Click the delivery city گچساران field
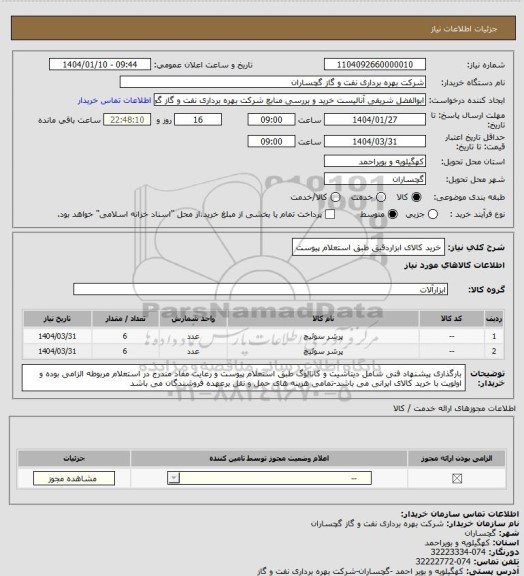Screen dimensions: 524x576 click(x=375, y=179)
